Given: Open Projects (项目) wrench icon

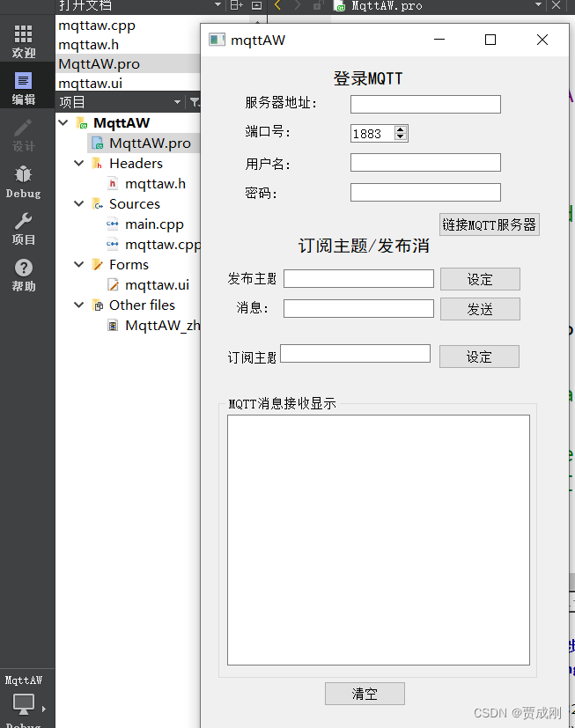Looking at the screenshot, I should (x=23, y=221).
